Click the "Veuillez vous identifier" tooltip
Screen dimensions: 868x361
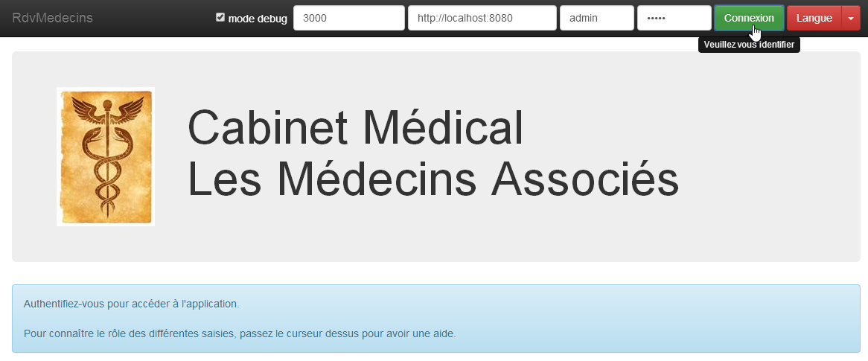[749, 45]
